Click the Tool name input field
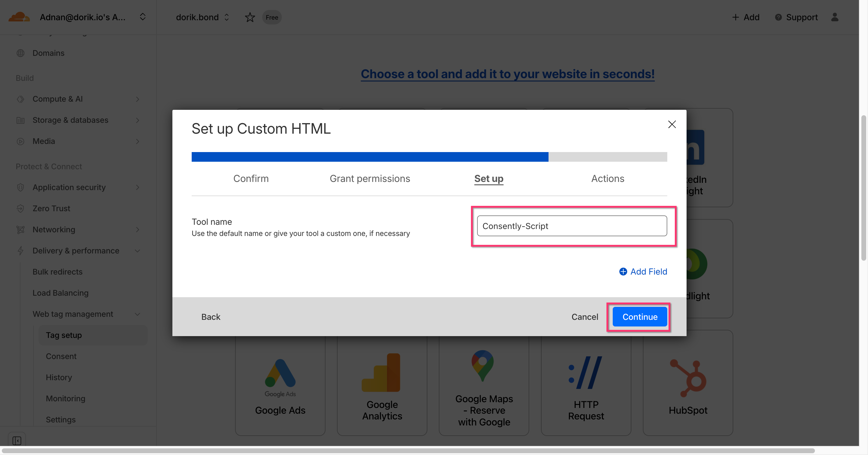 571,226
